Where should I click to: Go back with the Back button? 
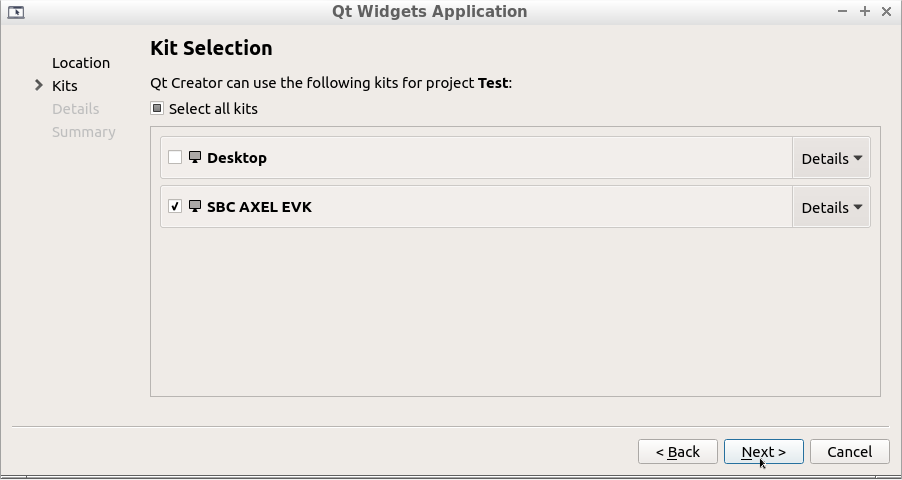(677, 452)
